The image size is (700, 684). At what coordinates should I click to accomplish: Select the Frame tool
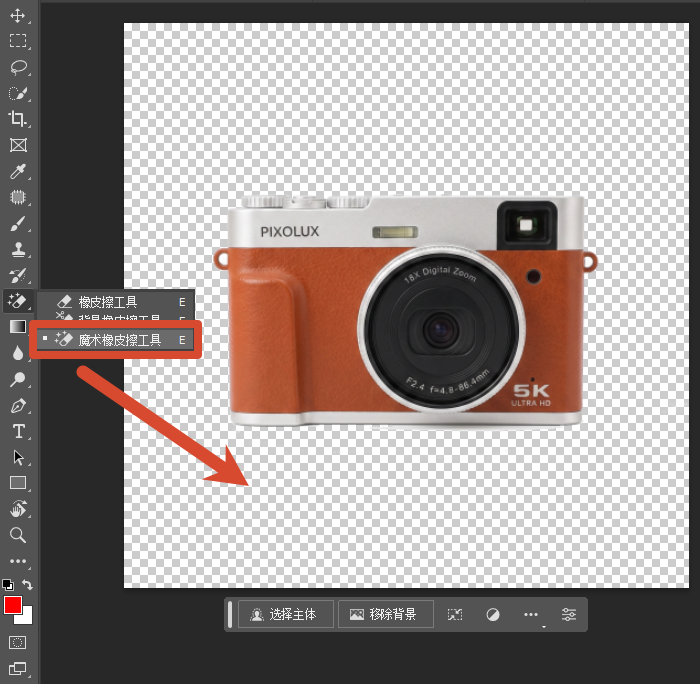[18, 145]
